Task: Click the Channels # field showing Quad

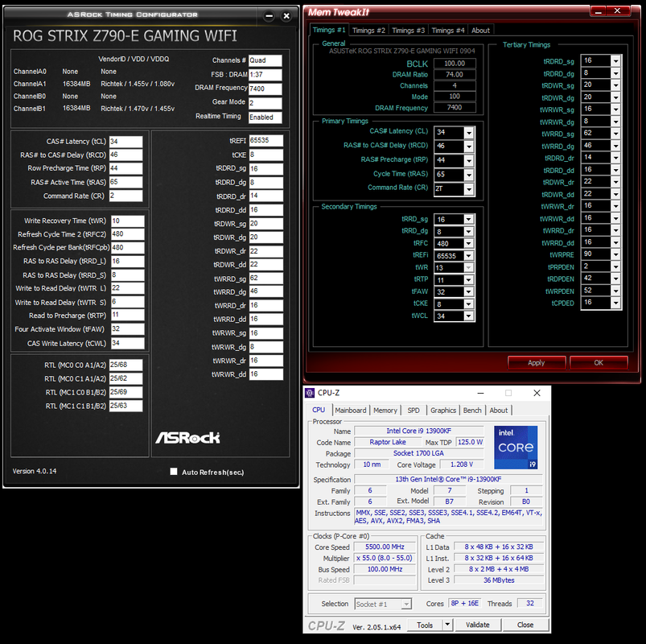Action: tap(265, 60)
